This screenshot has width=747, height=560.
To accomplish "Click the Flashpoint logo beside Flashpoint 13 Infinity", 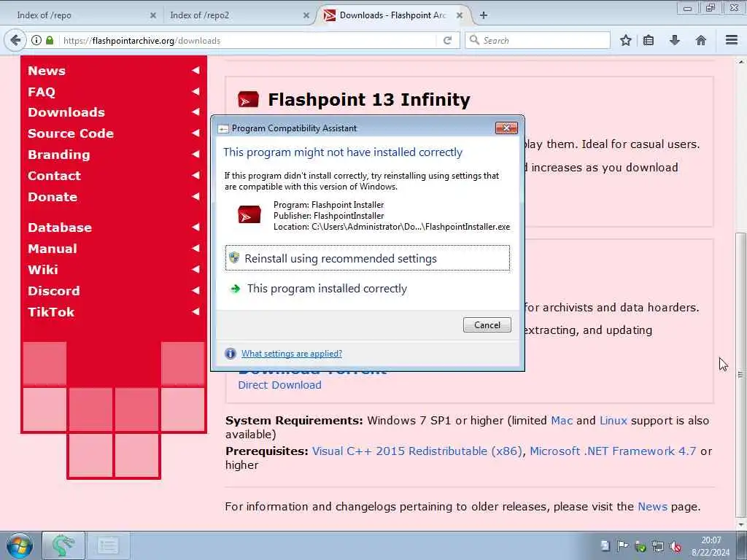I will [x=248, y=99].
